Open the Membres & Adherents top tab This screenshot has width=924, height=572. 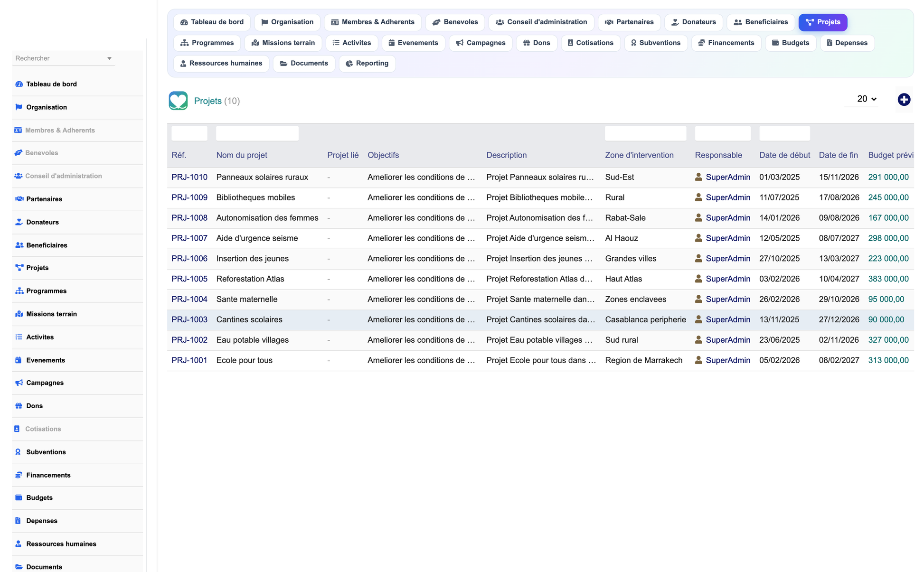(x=373, y=22)
